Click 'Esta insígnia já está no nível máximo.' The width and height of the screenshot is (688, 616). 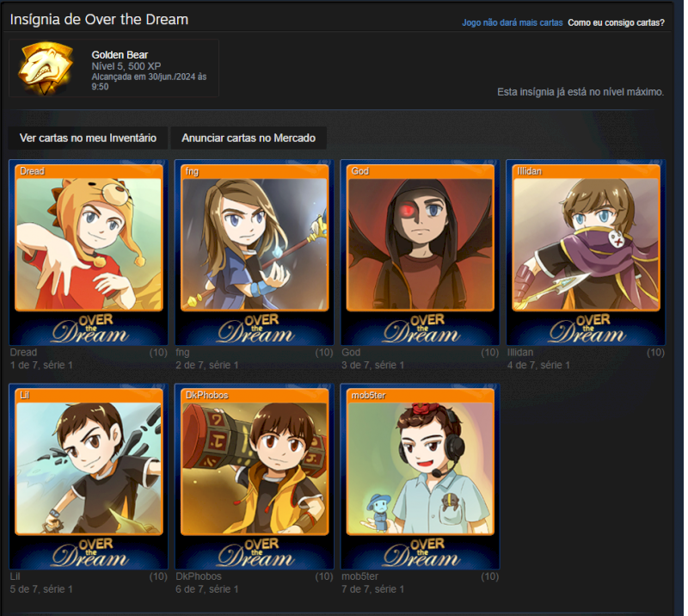580,92
